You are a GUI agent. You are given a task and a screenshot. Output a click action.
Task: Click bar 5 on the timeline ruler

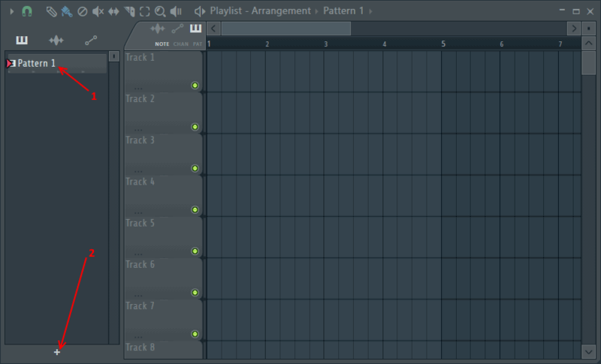point(443,44)
